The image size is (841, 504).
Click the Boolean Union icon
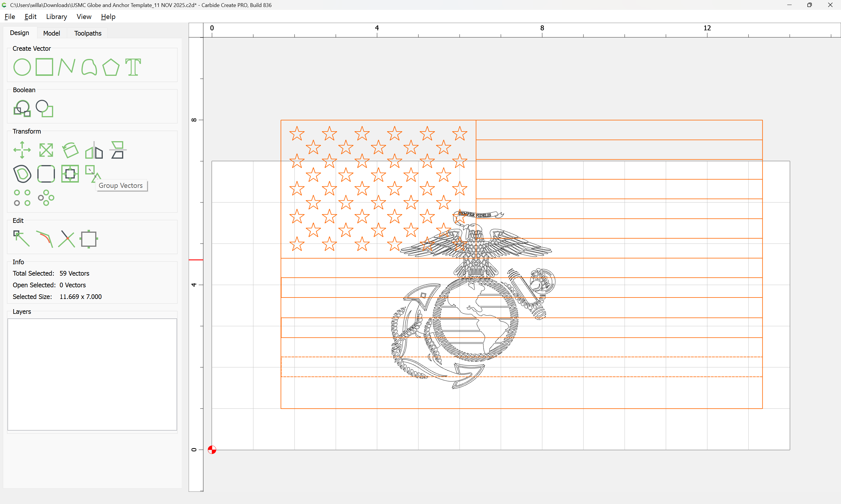(22, 109)
